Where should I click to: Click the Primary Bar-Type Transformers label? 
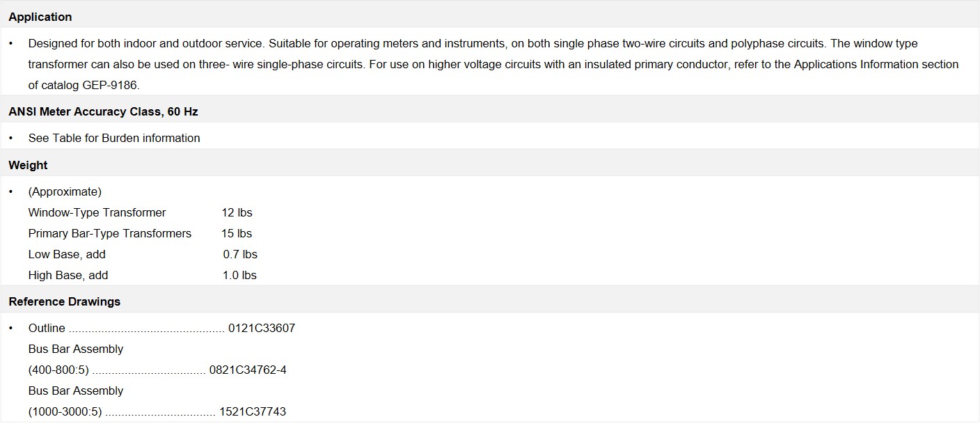point(110,233)
